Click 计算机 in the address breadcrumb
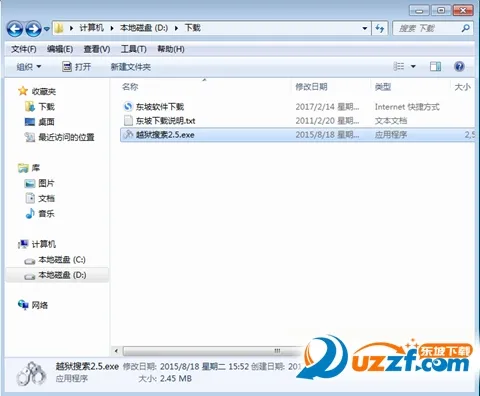Viewport: 480px width, 396px height. click(x=91, y=28)
